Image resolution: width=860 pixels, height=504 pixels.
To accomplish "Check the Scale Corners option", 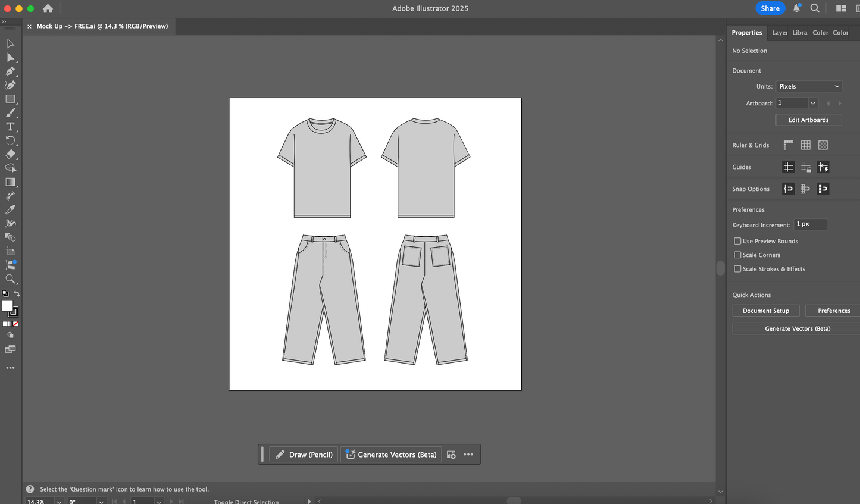I will click(x=737, y=255).
